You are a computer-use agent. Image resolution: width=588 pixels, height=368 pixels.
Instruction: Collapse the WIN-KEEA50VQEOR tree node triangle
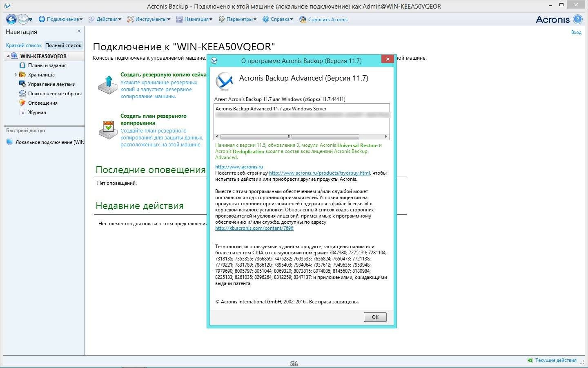(x=8, y=56)
